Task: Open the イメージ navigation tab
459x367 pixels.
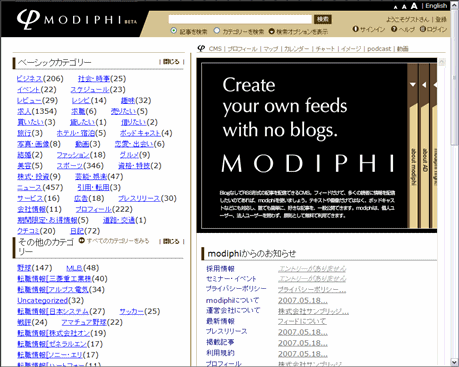Action: tap(351, 49)
